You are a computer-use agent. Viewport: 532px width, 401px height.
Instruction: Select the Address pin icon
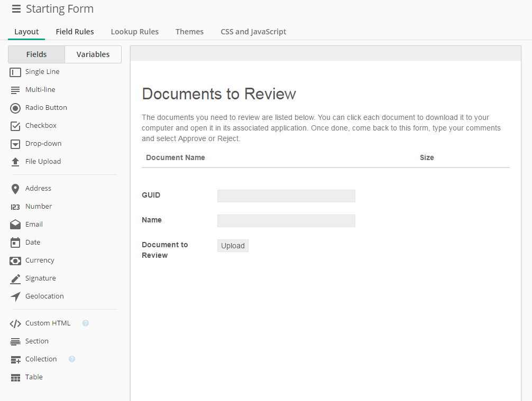pyautogui.click(x=15, y=189)
